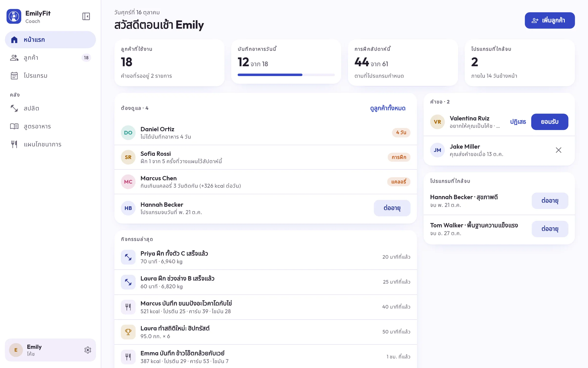
Task: Renew Tom Walker's พื้นฐานความแข็งแรง program
Action: (x=550, y=229)
